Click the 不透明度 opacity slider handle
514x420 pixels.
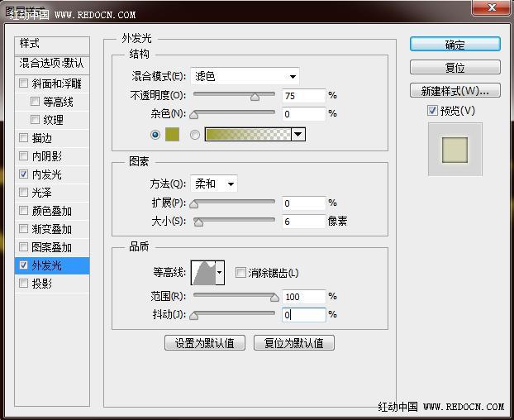point(255,97)
